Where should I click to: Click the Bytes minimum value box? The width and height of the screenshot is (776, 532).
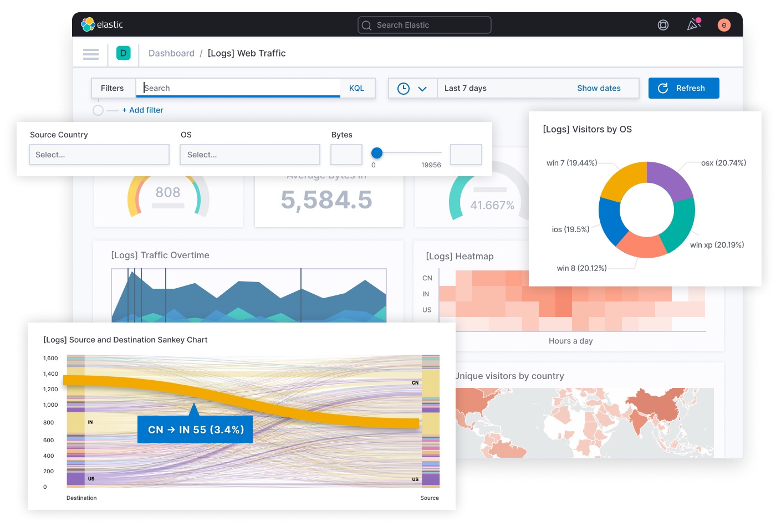point(346,155)
